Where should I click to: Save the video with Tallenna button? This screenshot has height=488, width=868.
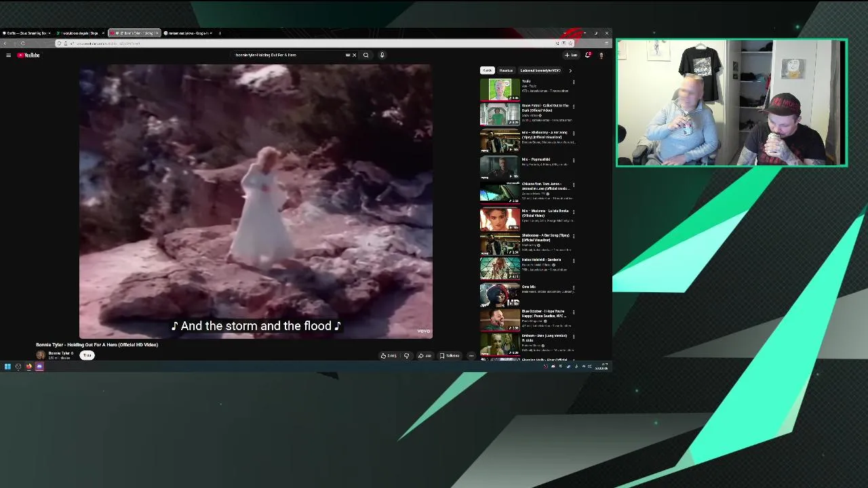450,355
